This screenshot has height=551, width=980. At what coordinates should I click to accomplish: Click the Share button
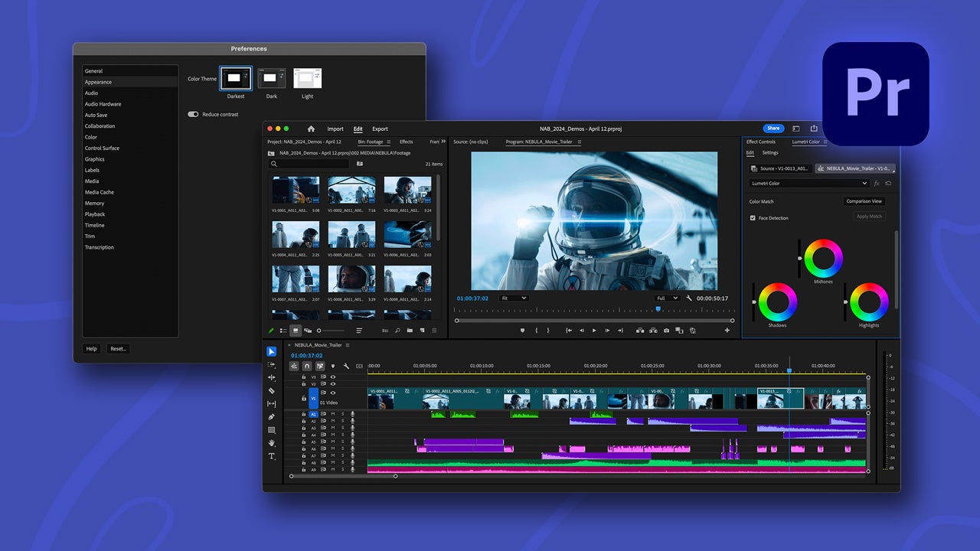click(773, 129)
